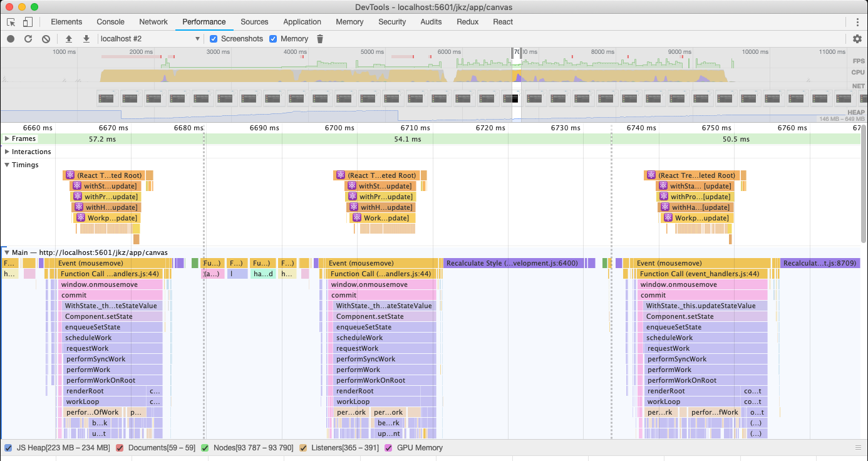Click the (React Tre...leted Root) timing

click(x=692, y=175)
